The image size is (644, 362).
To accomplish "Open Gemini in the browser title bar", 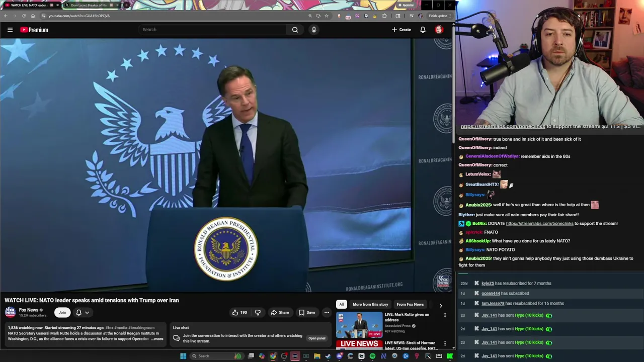I will tap(406, 5).
